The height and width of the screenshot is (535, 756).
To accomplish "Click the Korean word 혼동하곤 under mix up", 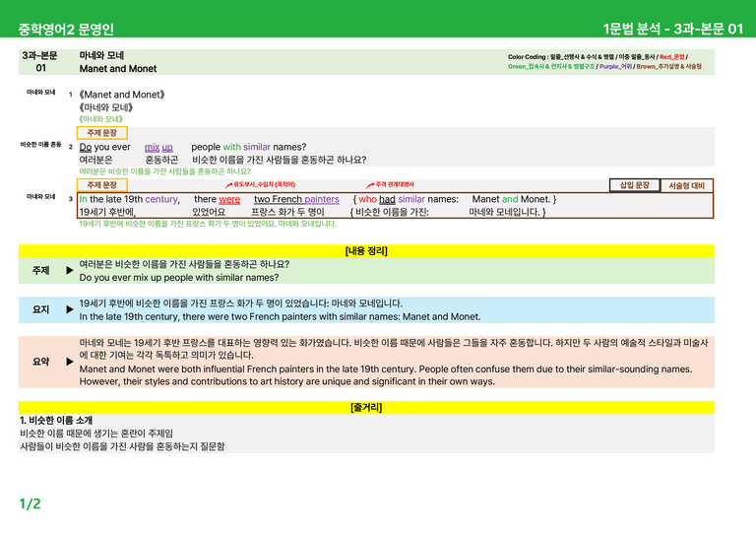I will pos(162,160).
